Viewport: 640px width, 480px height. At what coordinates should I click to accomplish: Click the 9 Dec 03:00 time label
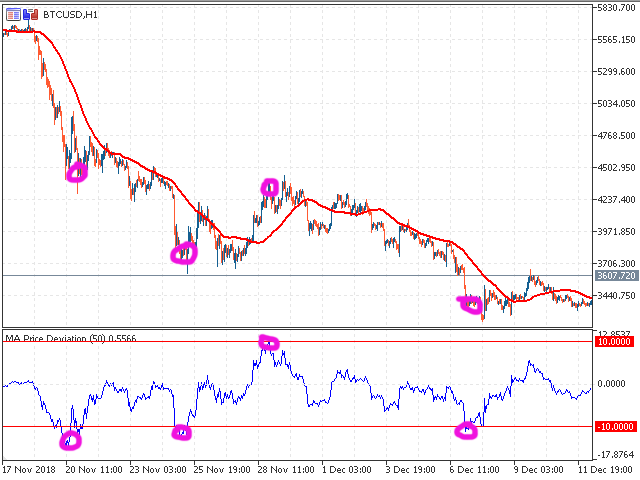(539, 469)
